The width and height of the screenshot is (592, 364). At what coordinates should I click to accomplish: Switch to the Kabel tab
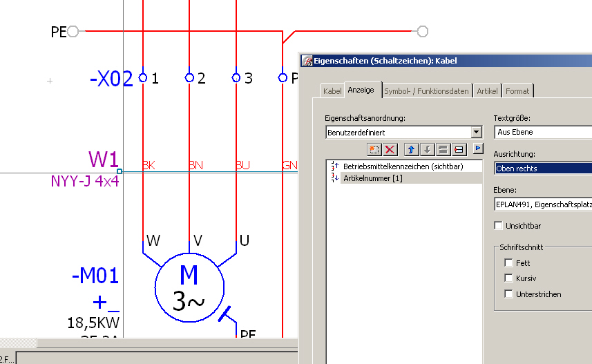pos(332,91)
